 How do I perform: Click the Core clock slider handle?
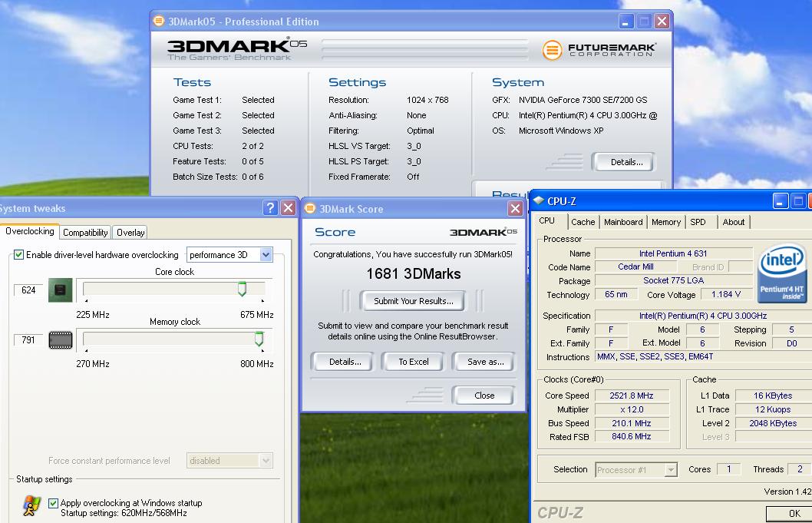[x=242, y=289]
